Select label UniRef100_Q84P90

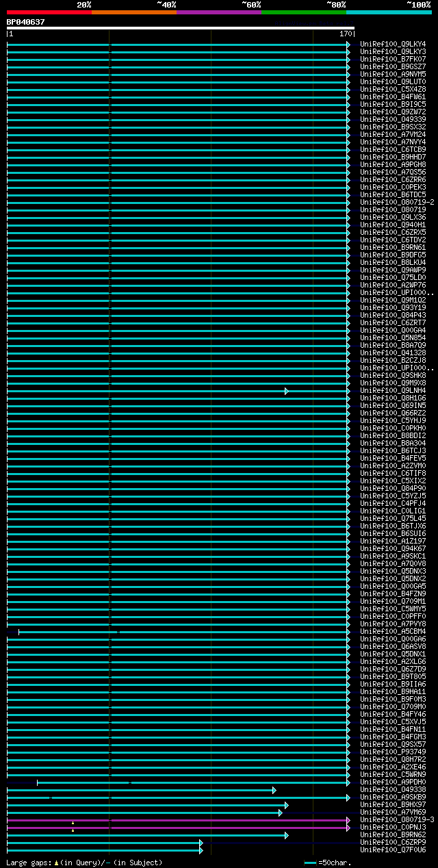click(x=393, y=489)
